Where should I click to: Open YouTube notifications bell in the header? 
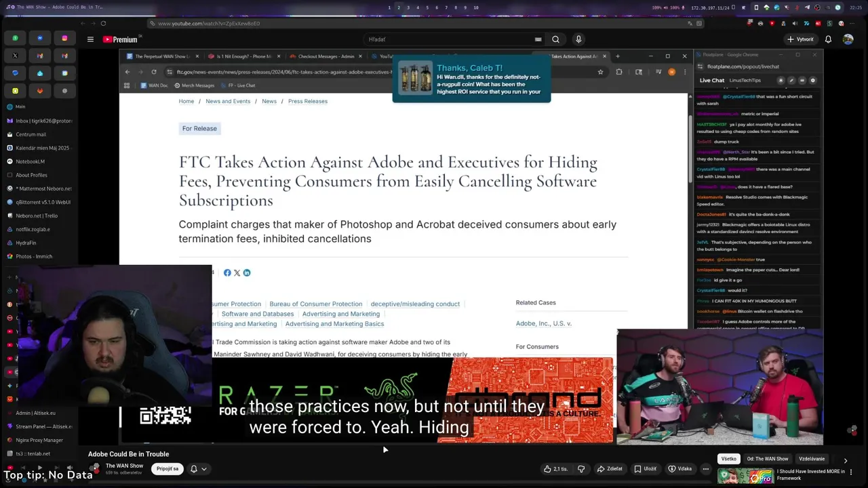tap(828, 39)
